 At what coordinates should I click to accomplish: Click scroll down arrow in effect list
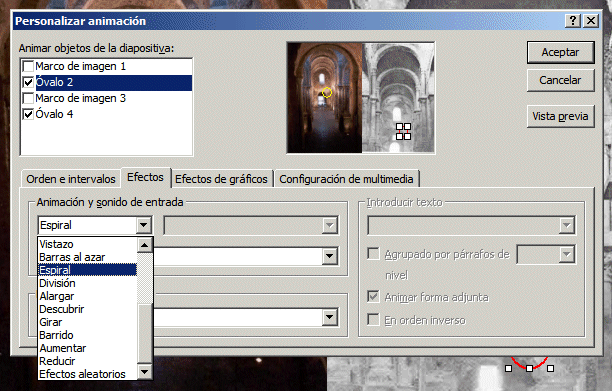pos(144,372)
